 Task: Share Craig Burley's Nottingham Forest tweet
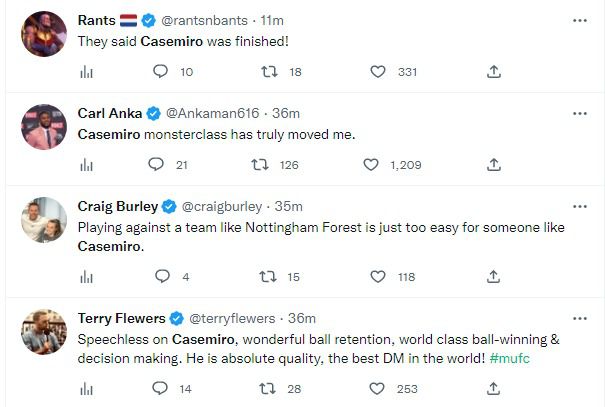click(x=493, y=277)
